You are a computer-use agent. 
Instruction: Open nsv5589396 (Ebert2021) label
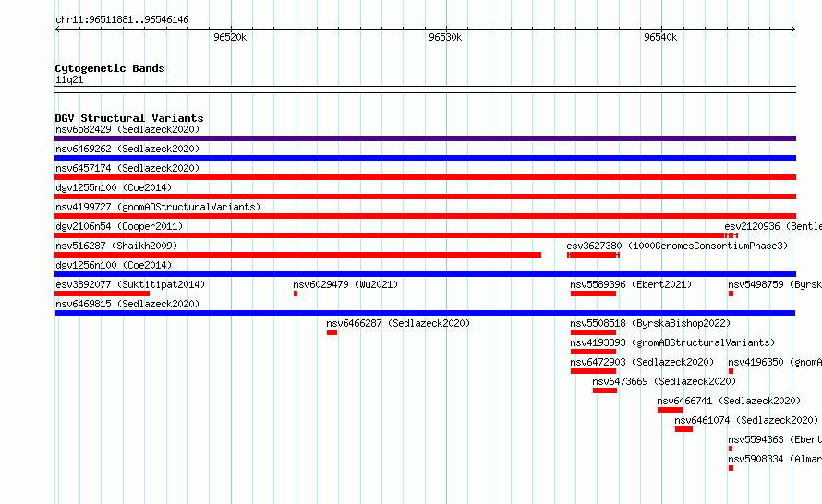click(631, 284)
